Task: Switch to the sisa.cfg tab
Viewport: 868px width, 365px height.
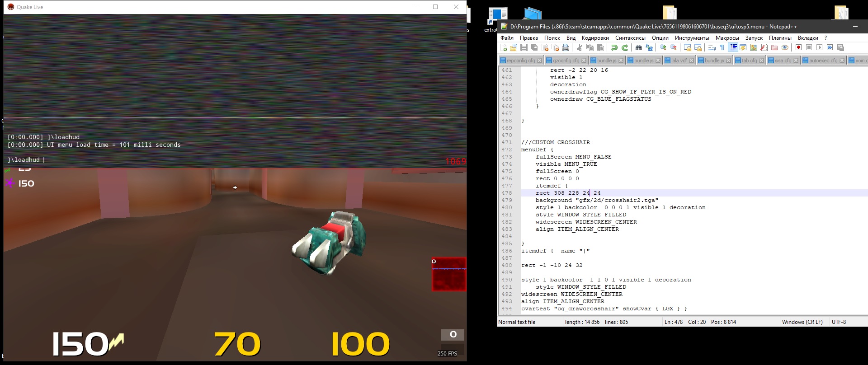Action: tap(783, 61)
